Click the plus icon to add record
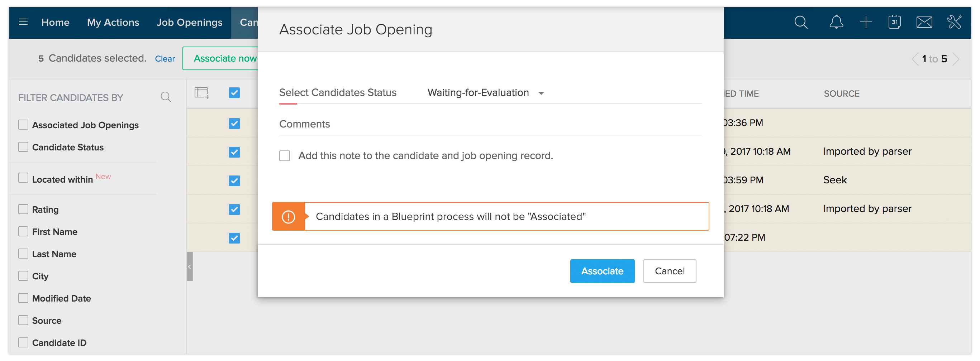Screen dimensions: 980x361 pyautogui.click(x=866, y=22)
